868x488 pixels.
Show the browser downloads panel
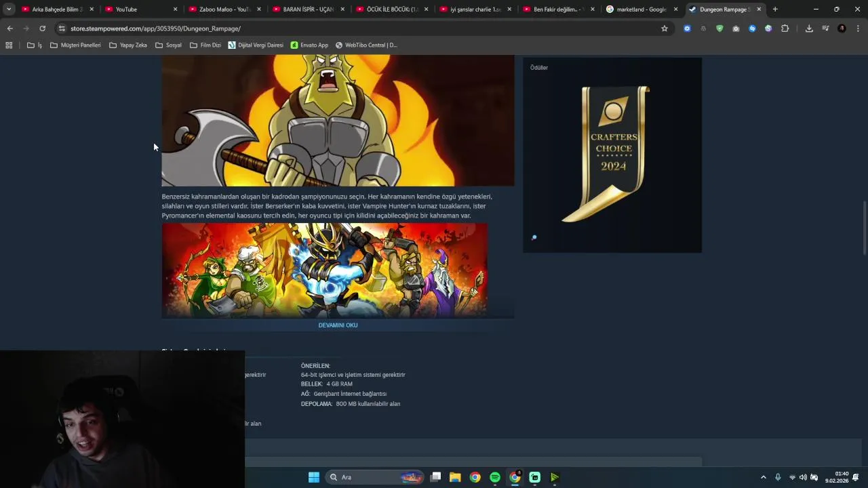tap(809, 28)
